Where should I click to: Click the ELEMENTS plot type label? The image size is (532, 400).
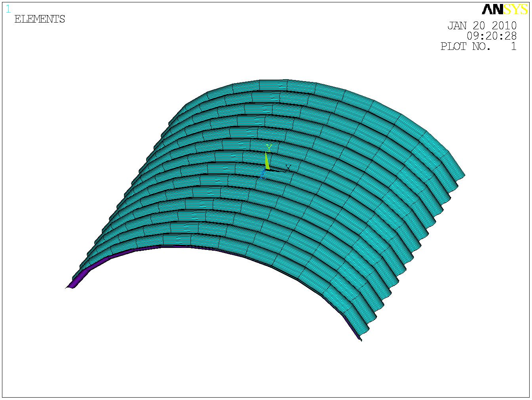tap(40, 19)
